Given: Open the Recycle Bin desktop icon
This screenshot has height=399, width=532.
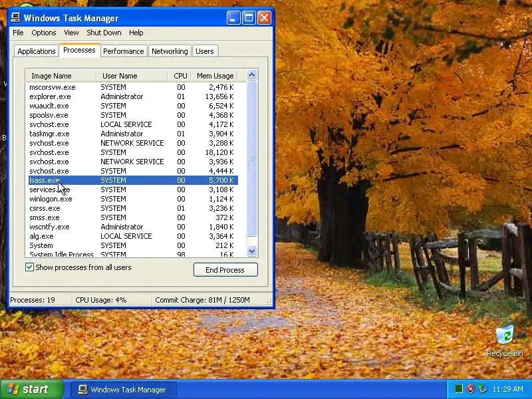Looking at the screenshot, I should coord(505,340).
